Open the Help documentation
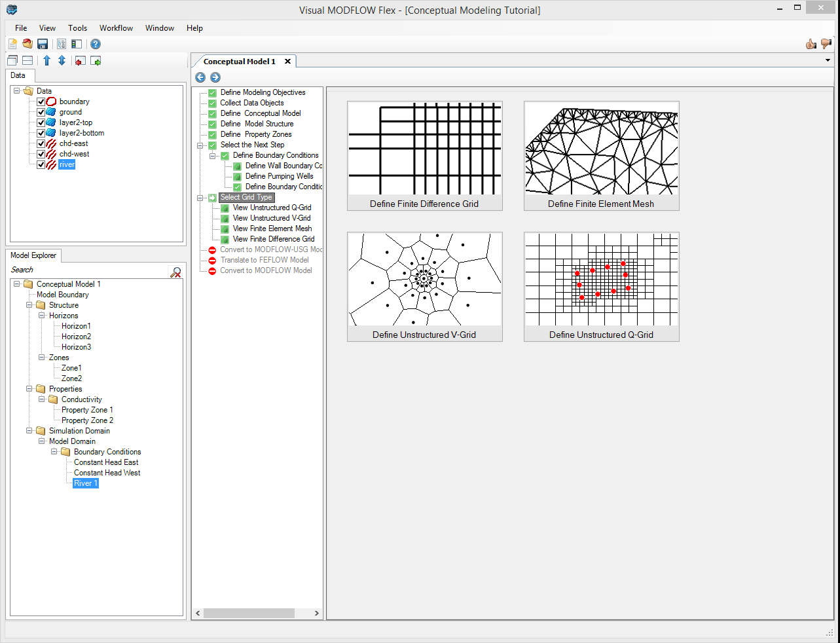Viewport: 840px width, 643px height. click(95, 43)
